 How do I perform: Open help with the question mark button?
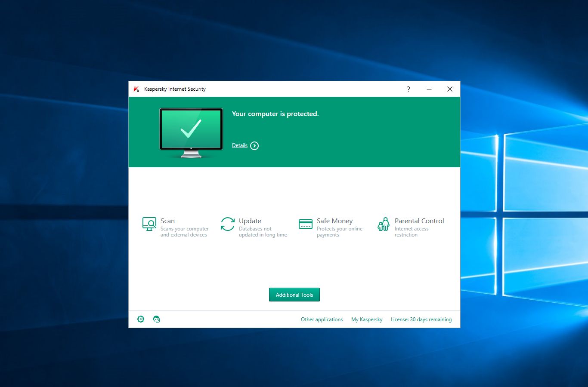[x=408, y=89]
